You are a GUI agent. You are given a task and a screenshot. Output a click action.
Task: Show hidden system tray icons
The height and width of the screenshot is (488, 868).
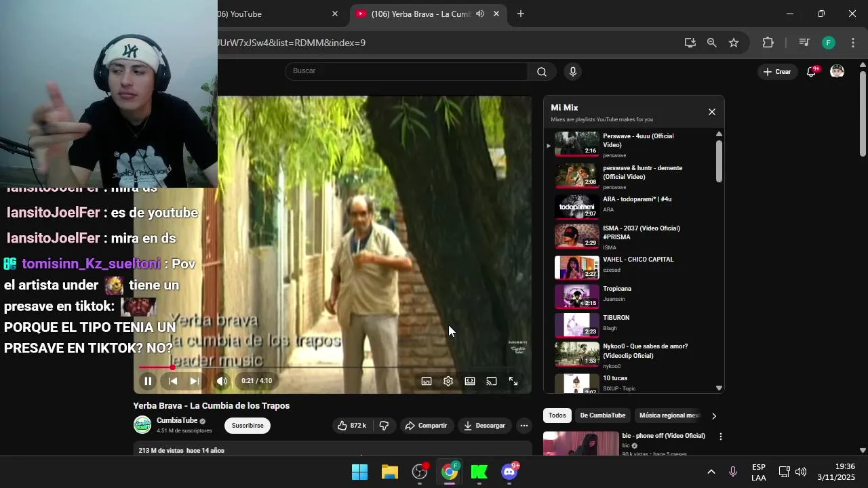click(x=711, y=472)
